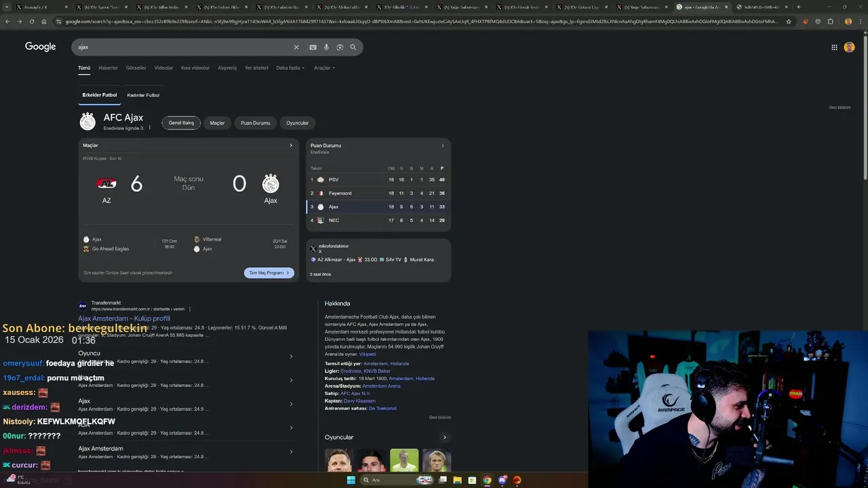
Task: Open Transfermarkt result options menu
Action: 190,309
